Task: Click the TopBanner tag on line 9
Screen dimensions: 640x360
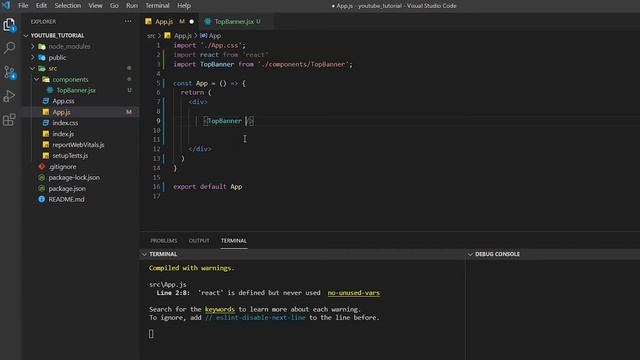Action: (x=224, y=121)
